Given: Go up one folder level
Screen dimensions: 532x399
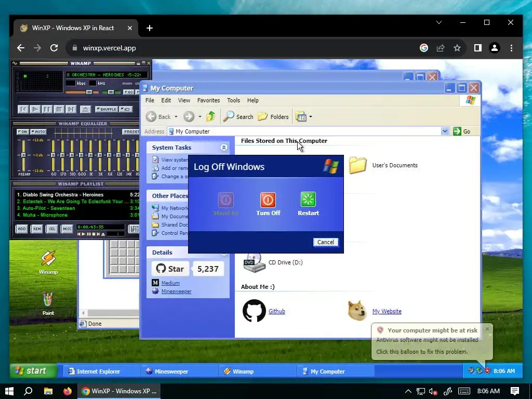Looking at the screenshot, I should pyautogui.click(x=211, y=116).
